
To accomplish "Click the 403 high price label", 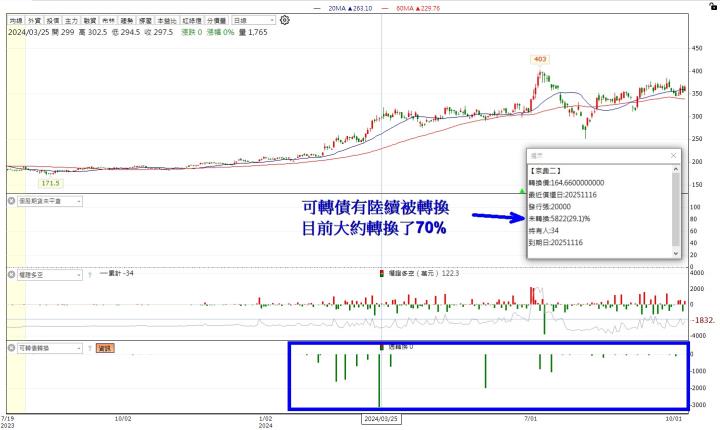I will click(x=540, y=59).
